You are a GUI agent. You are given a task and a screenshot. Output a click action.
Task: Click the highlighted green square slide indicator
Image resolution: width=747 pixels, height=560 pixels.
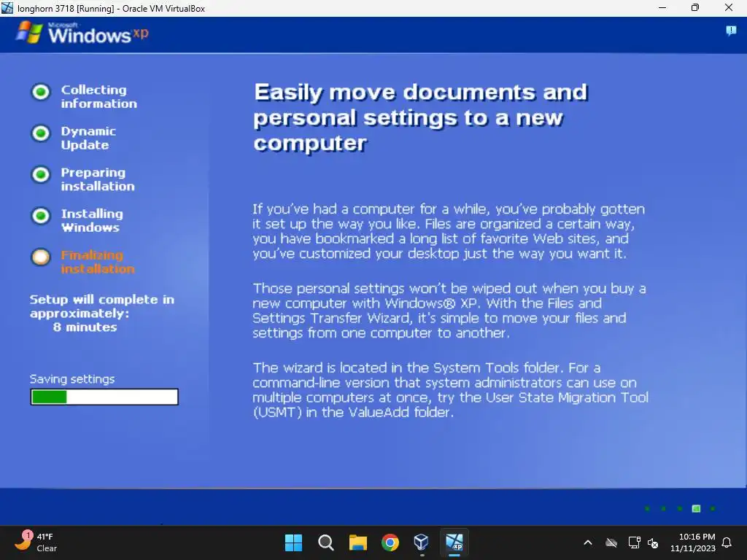pos(696,508)
